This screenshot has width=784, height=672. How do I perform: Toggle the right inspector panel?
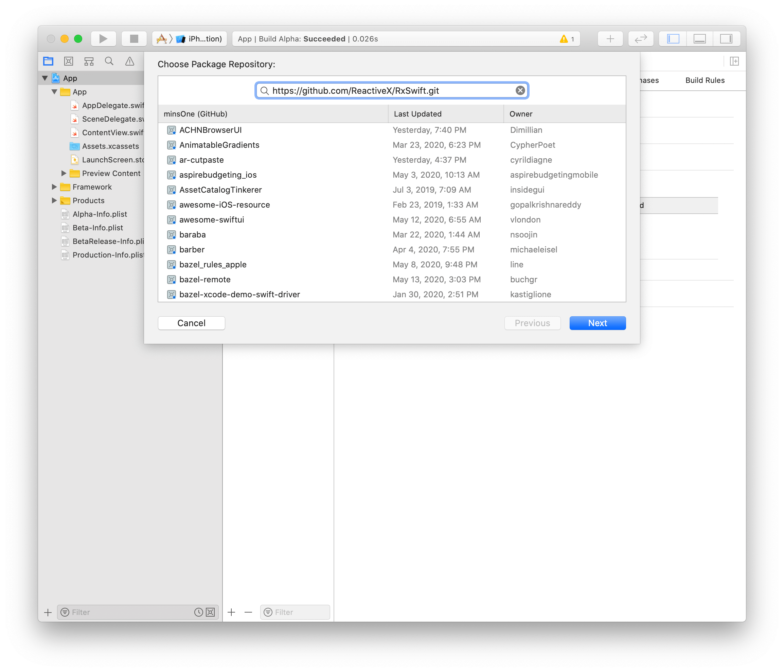coord(726,39)
